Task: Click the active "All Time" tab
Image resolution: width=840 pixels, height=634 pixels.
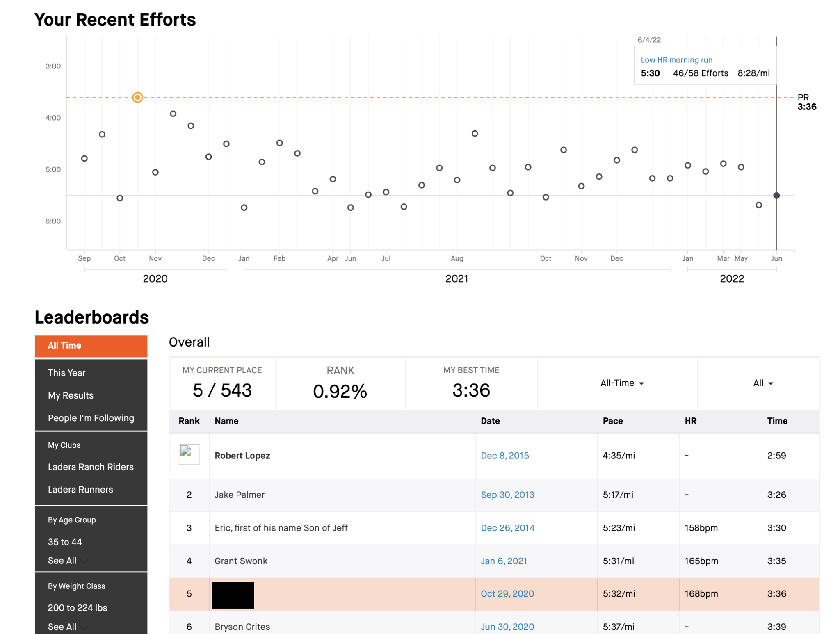Action: [64, 345]
